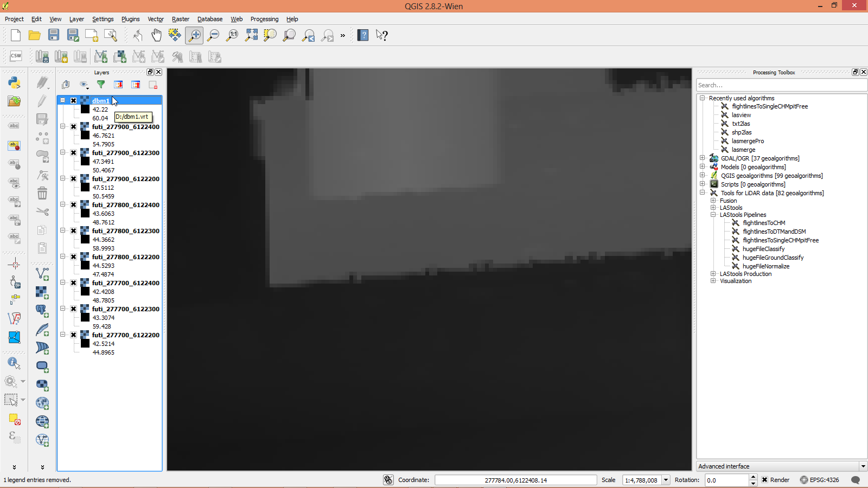868x488 pixels.
Task: Click the toolbox Search field
Action: [x=780, y=85]
